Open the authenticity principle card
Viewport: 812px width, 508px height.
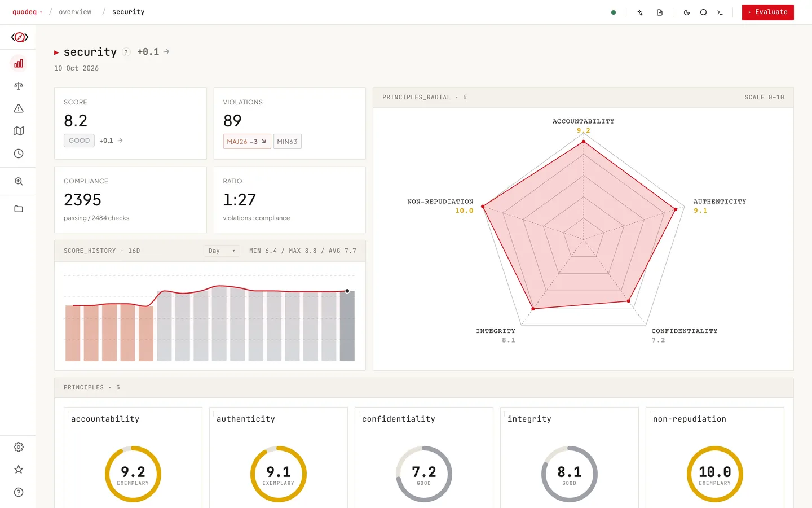click(279, 457)
